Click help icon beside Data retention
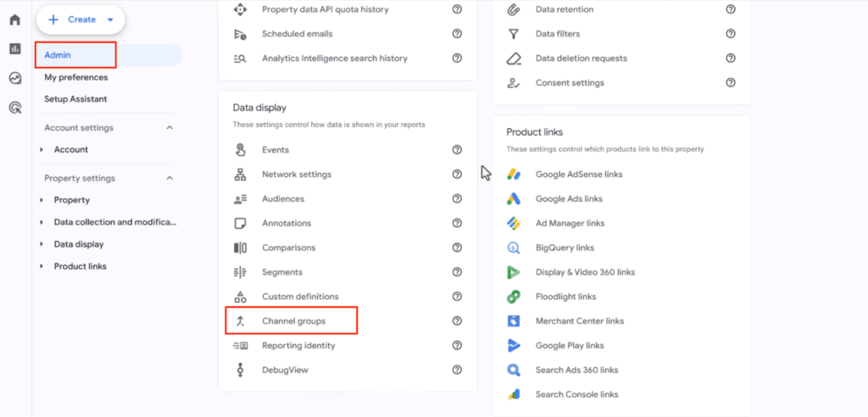 pos(731,9)
